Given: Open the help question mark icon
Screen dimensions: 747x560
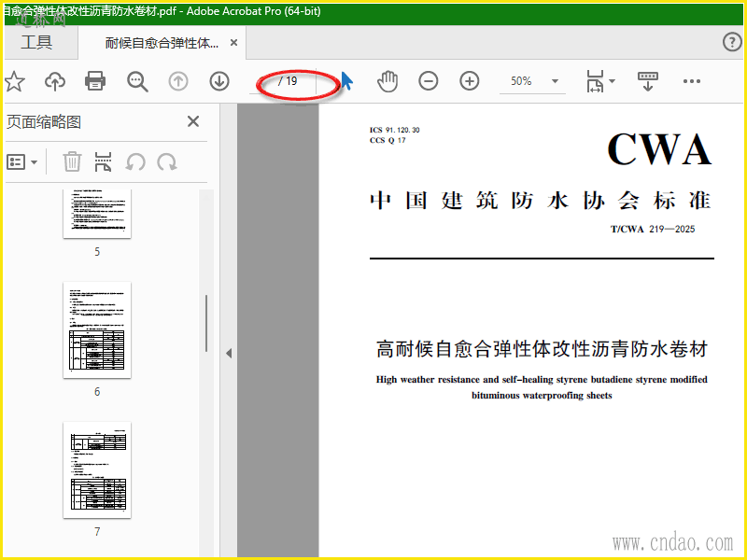Looking at the screenshot, I should point(732,42).
